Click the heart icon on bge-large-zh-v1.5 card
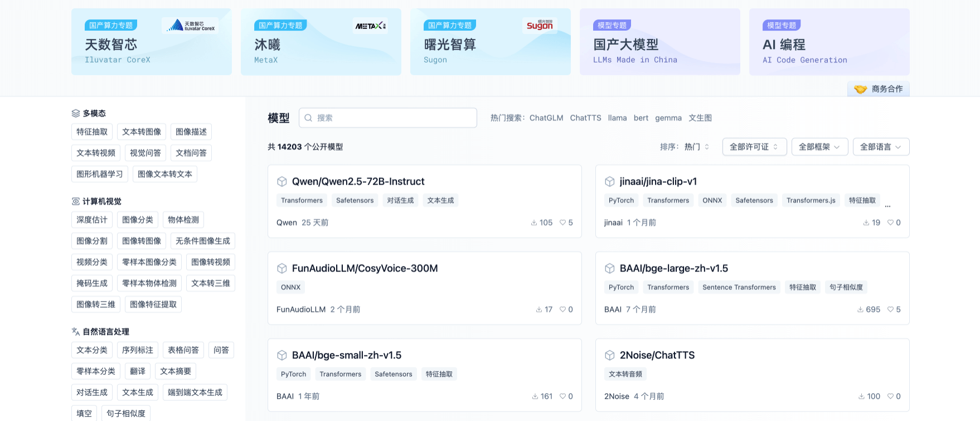This screenshot has width=980, height=421. point(890,309)
